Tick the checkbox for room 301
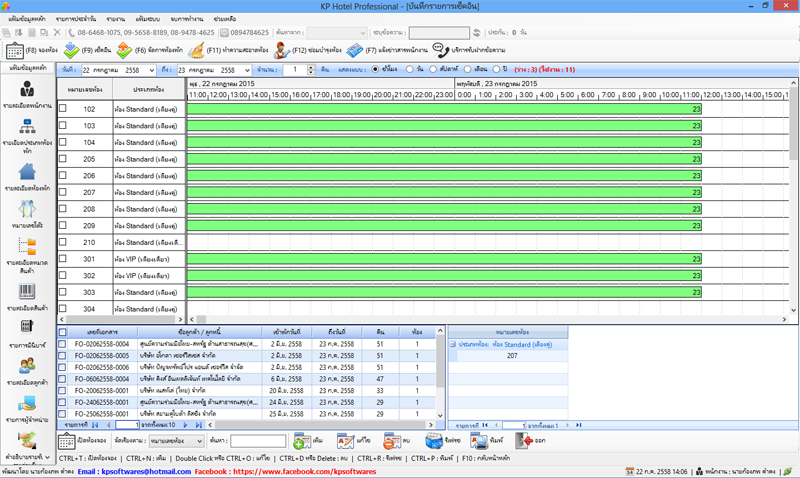Viewport: 800px width, 478px height. tap(63, 258)
